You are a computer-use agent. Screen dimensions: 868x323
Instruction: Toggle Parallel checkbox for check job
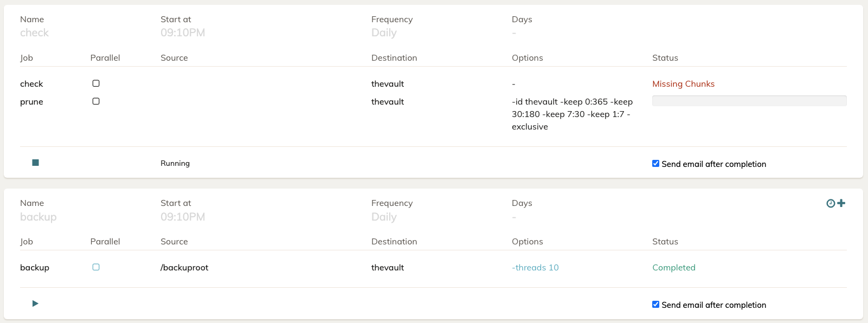pos(96,83)
